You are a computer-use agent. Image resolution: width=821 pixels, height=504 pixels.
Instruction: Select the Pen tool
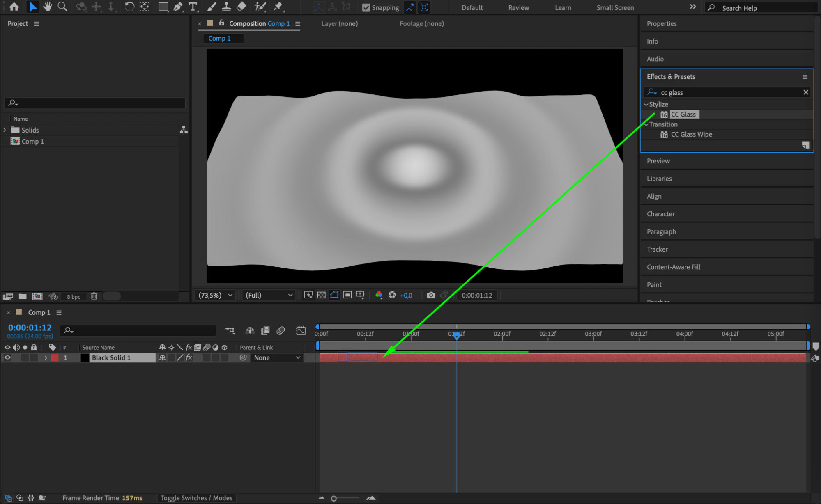[178, 7]
